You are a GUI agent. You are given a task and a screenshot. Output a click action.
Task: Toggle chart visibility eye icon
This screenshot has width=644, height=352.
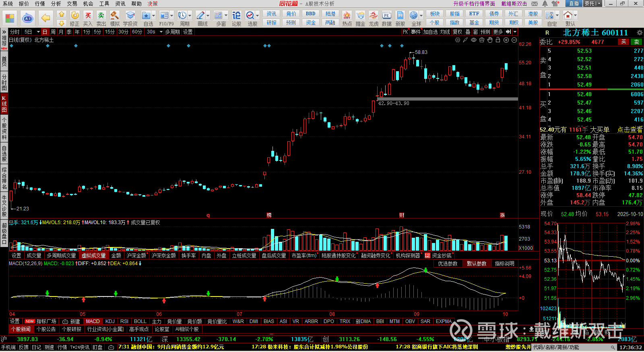(x=474, y=40)
